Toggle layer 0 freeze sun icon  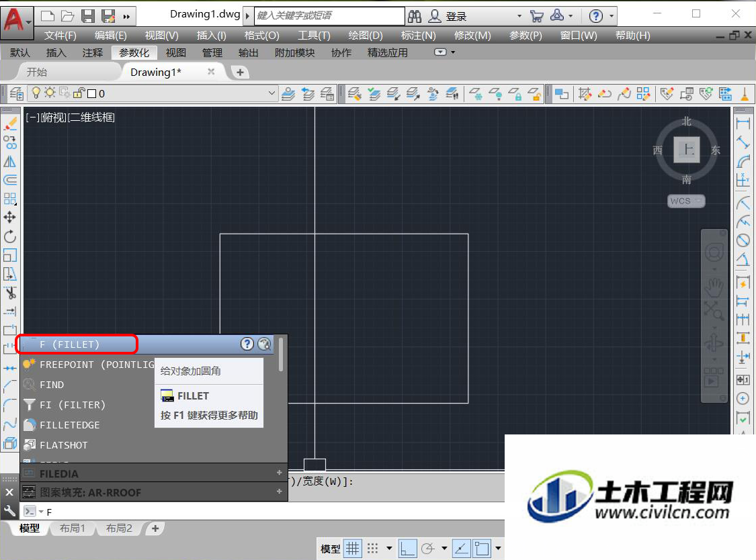coord(50,93)
